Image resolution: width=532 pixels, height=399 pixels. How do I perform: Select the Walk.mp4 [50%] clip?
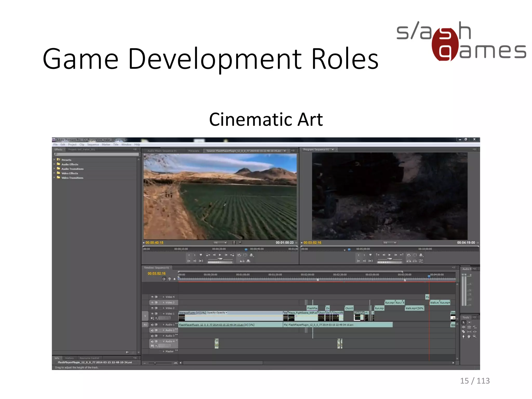tap(415, 308)
